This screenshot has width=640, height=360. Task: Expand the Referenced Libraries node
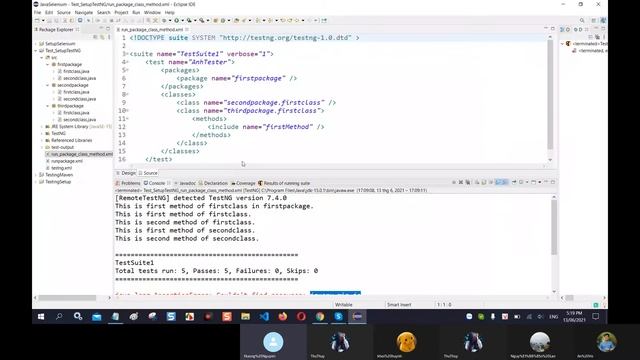(42, 140)
